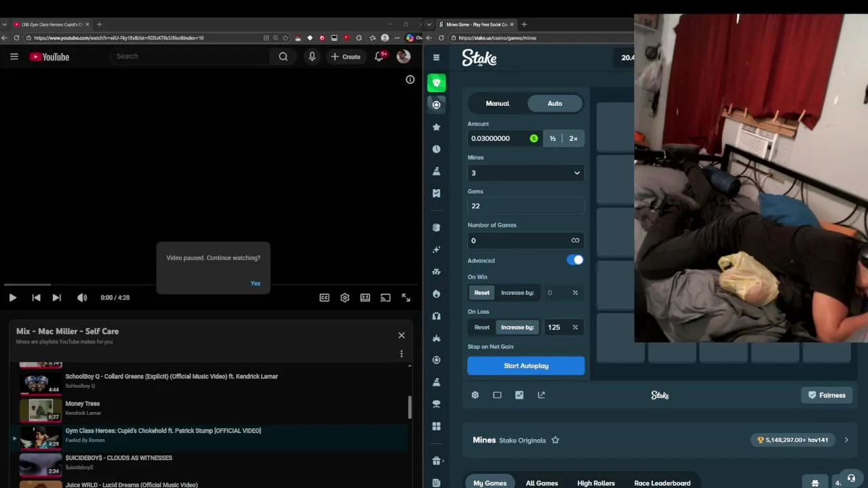
Task: Click Start Autoplay button
Action: click(526, 366)
